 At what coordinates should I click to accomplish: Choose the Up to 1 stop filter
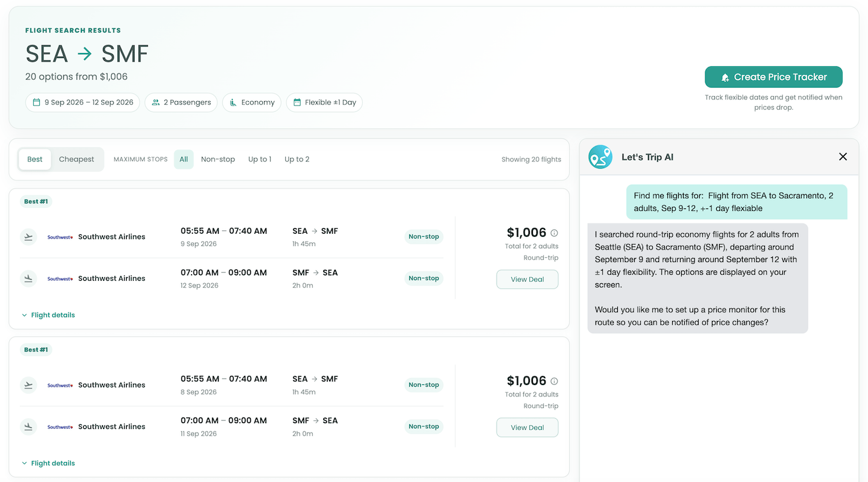pos(260,159)
